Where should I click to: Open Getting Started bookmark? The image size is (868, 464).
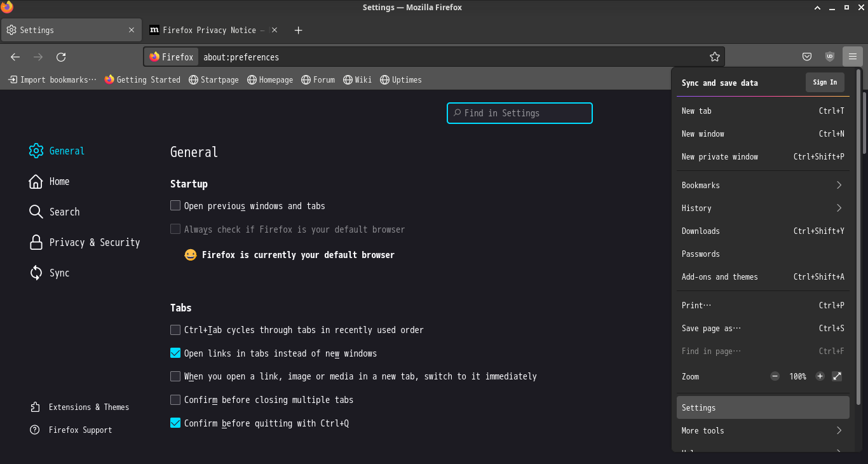coord(142,79)
